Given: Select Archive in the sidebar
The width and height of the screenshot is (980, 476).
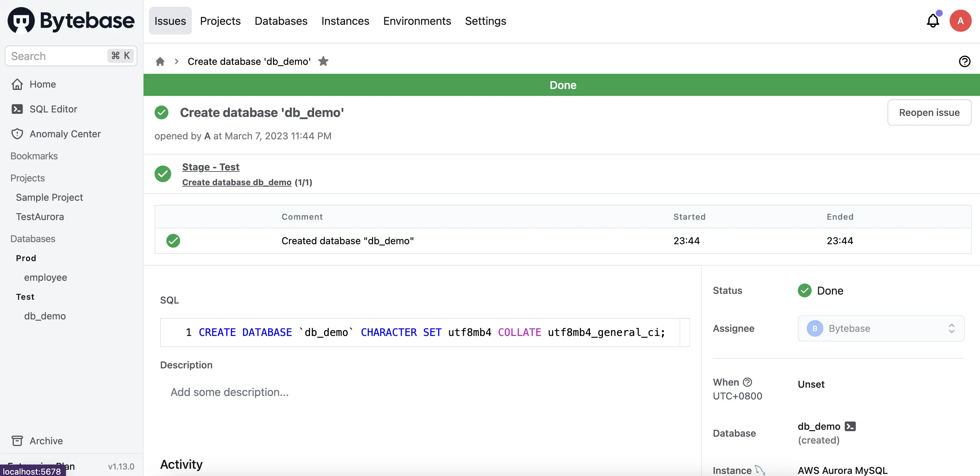Looking at the screenshot, I should 46,440.
